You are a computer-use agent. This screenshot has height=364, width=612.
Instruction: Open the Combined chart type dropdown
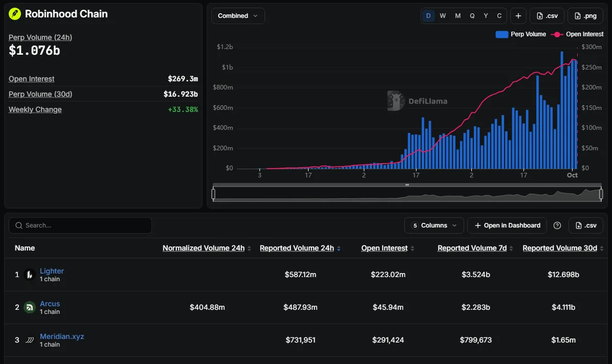pos(238,16)
